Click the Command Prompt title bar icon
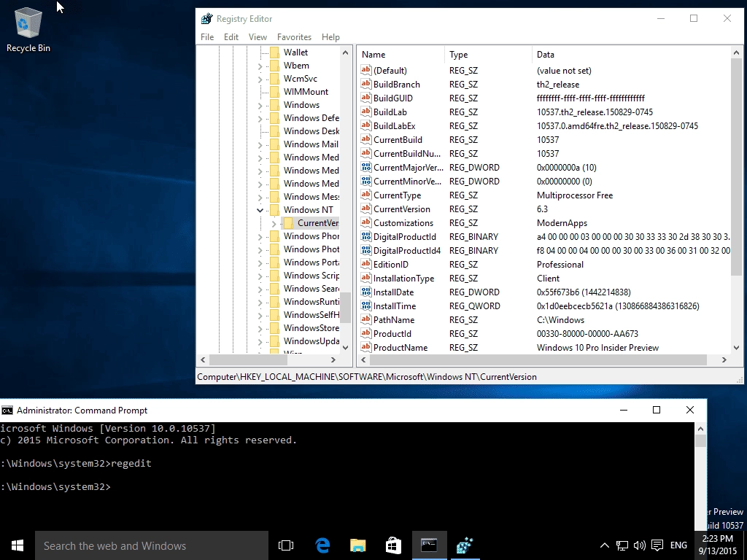The image size is (747, 560). [x=7, y=410]
